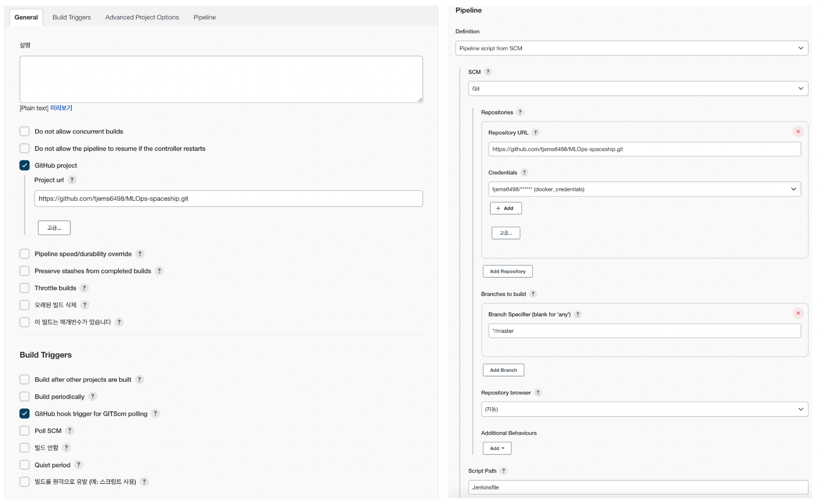The image size is (819, 504).
Task: Click the Branch Specifier */master field
Action: 645,331
